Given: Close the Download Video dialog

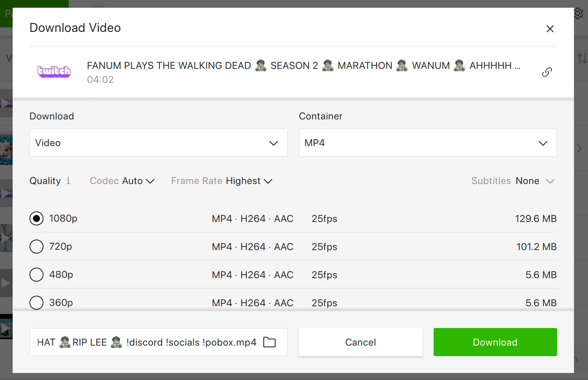Looking at the screenshot, I should click(550, 29).
